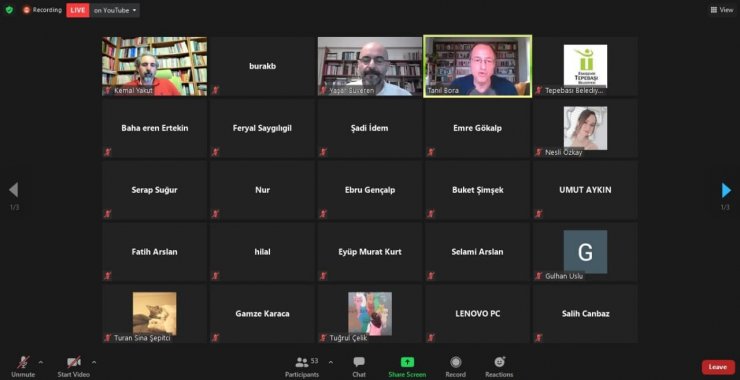740x380 pixels.
Task: Click the green encryption shield icon
Action: pyautogui.click(x=9, y=10)
